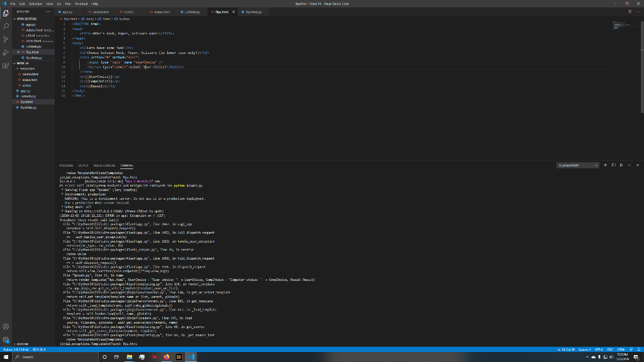Kill the terminal with trash icon
The height and width of the screenshot is (362, 644).
621,165
